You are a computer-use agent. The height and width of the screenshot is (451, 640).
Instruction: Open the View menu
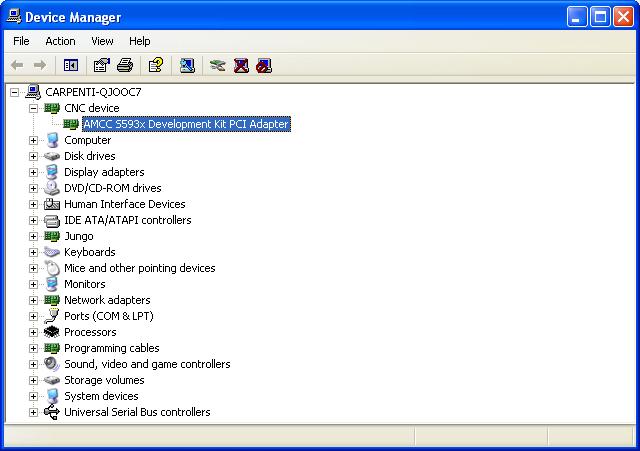point(102,41)
